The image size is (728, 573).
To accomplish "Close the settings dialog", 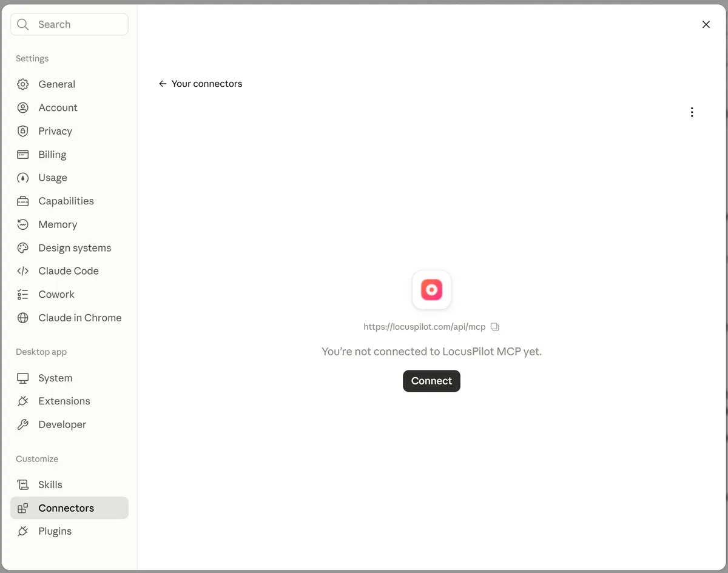I will (706, 24).
